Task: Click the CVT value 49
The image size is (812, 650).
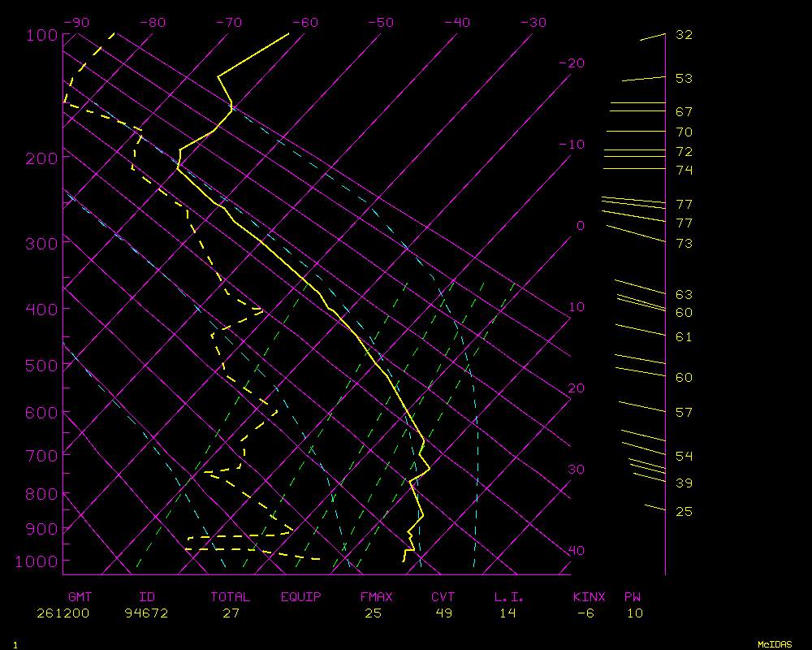Action: click(x=443, y=613)
